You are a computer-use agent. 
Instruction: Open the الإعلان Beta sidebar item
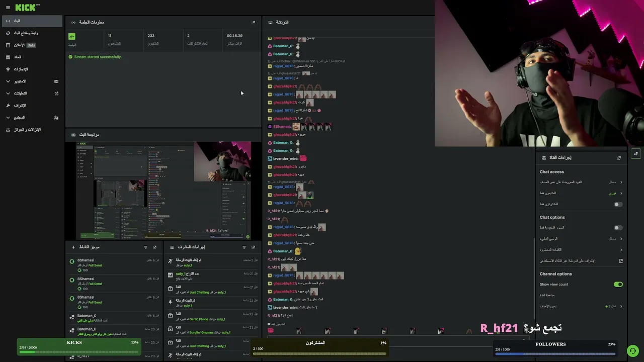tap(32, 45)
